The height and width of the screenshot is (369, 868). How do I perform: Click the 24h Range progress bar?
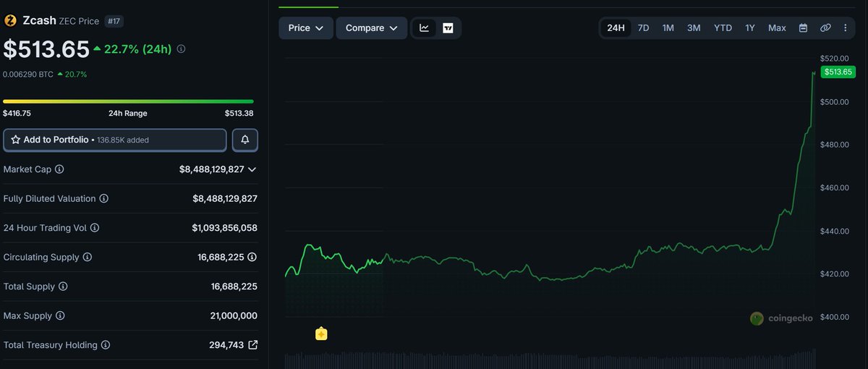click(128, 101)
